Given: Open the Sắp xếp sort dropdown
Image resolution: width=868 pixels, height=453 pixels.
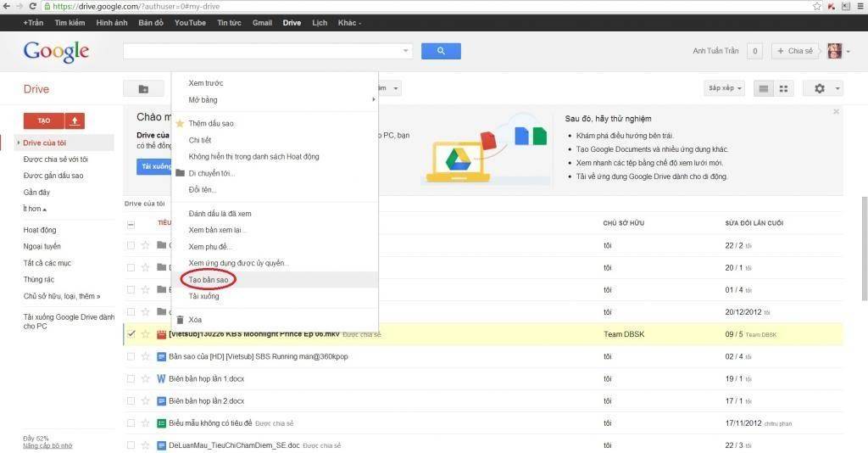Looking at the screenshot, I should [x=725, y=88].
